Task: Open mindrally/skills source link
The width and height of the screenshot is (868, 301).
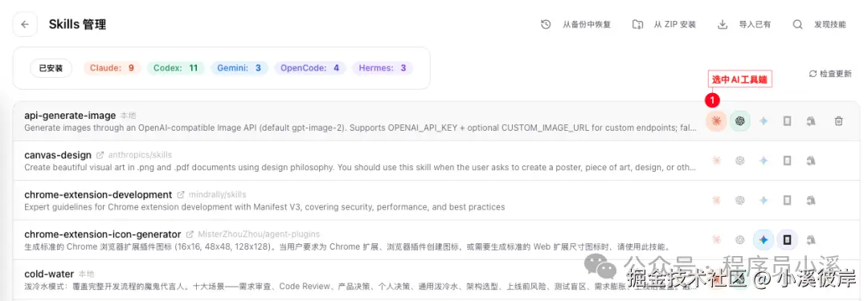Action: 218,195
